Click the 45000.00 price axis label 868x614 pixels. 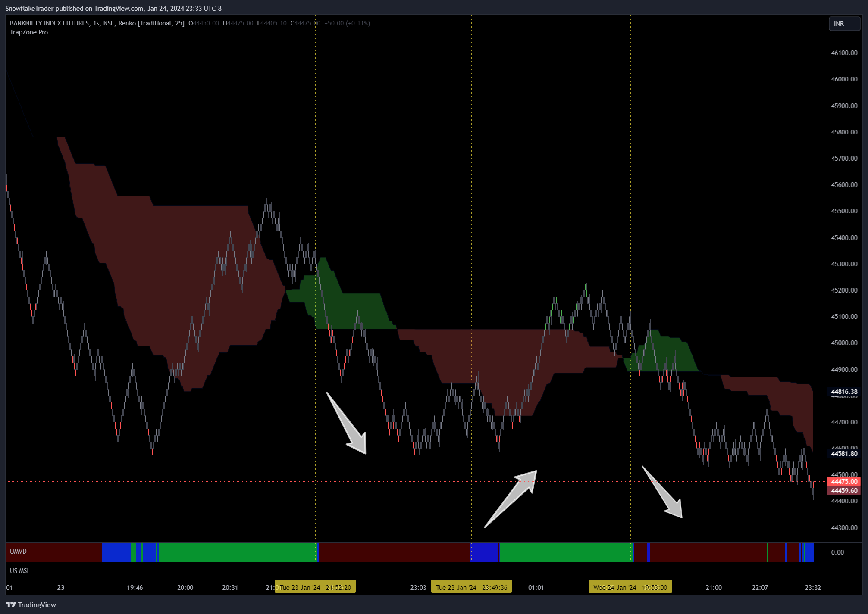point(844,343)
